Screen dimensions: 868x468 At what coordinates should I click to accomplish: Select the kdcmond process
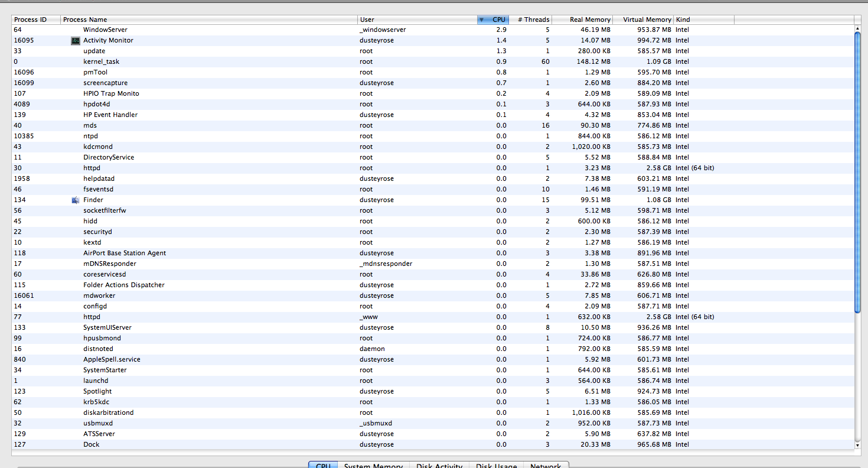click(433, 147)
